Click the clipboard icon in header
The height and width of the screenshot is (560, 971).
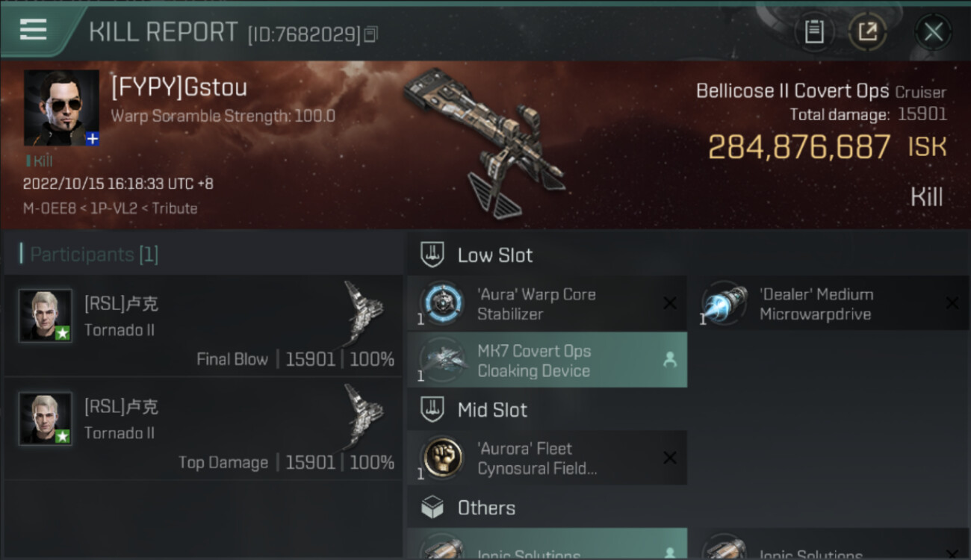coord(813,32)
